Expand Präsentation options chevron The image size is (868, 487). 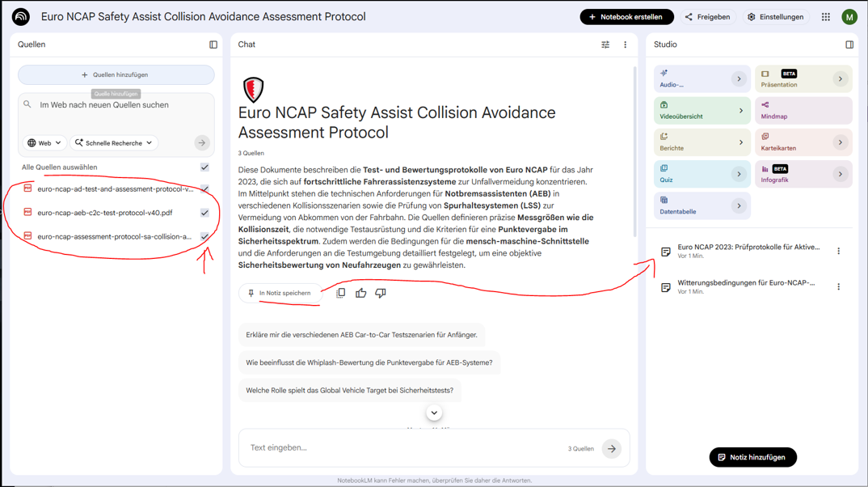[x=840, y=79]
